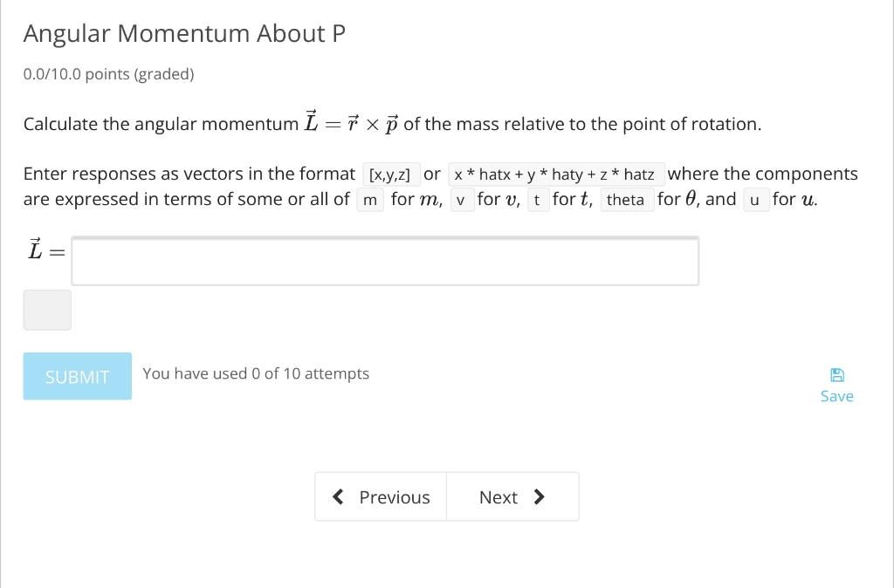Click the Save floppy disk icon

point(836,373)
